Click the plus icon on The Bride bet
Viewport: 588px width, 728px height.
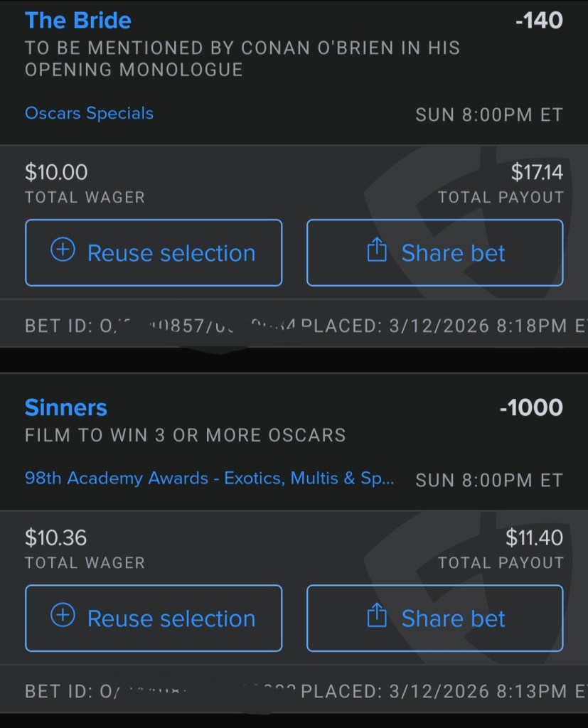[63, 251]
